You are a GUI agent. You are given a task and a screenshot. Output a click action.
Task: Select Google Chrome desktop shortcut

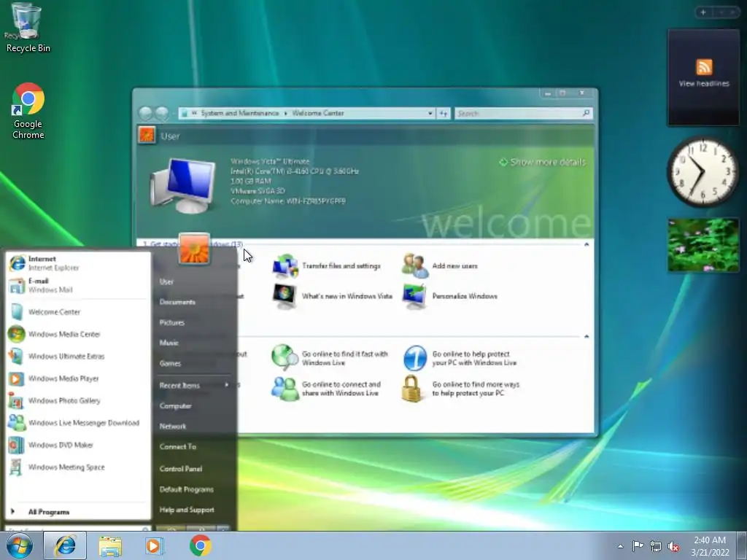[28, 111]
